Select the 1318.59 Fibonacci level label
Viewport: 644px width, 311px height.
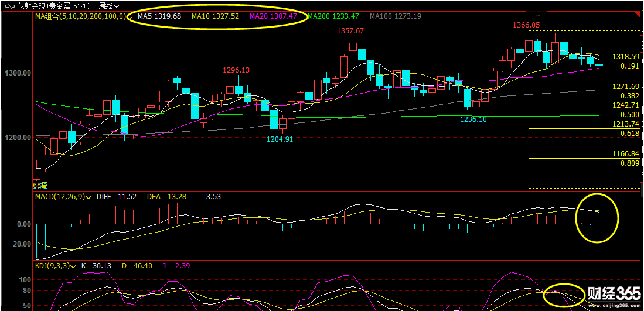point(626,57)
